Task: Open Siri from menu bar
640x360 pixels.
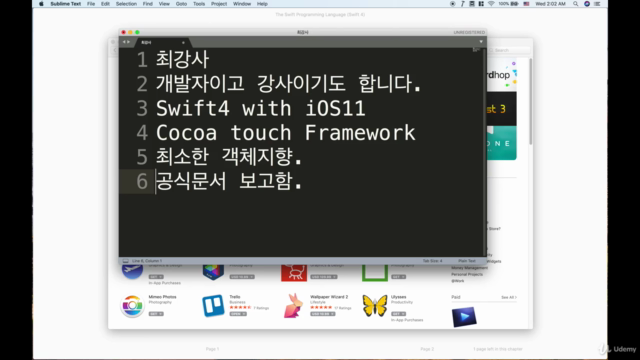Action: (587, 4)
